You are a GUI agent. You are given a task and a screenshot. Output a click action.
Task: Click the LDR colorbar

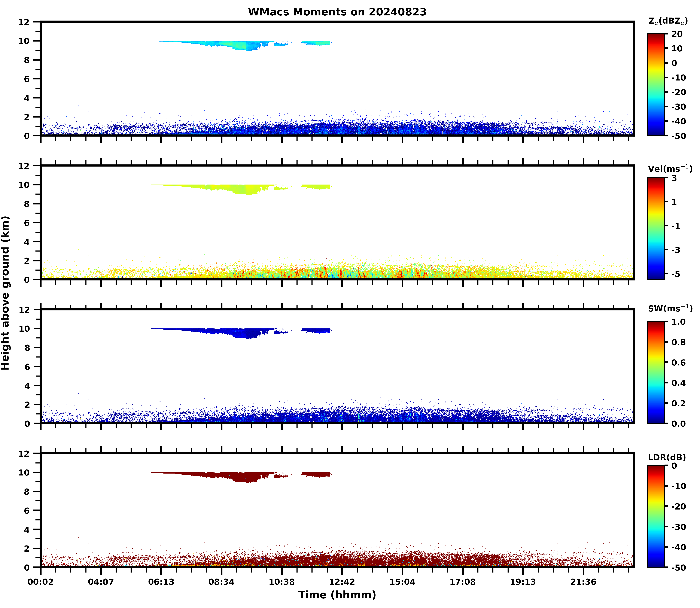point(656,516)
